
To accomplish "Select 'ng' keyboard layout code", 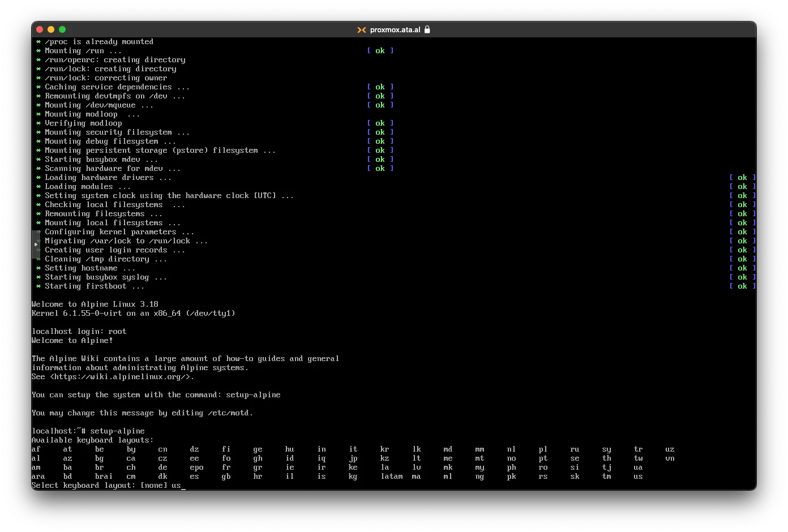I will pyautogui.click(x=480, y=477).
